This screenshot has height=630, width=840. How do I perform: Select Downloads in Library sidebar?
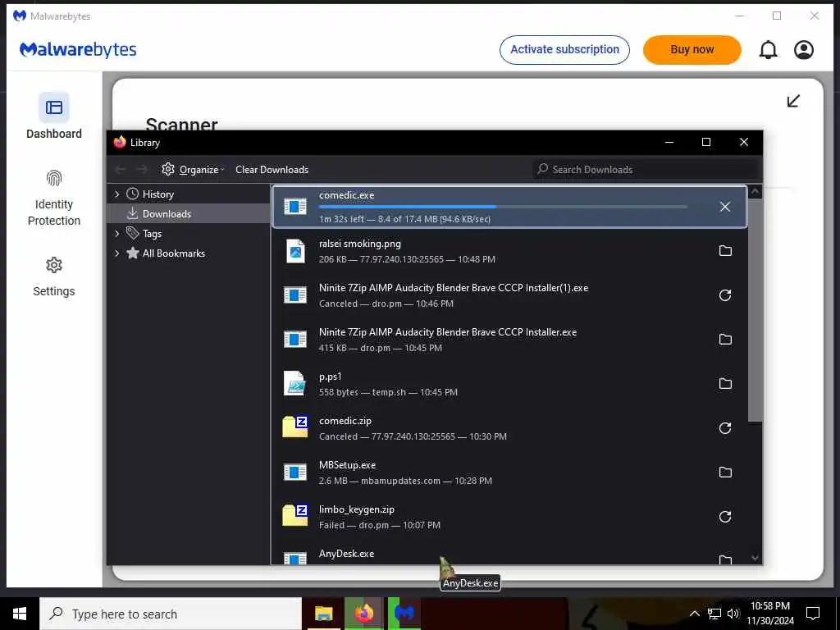(167, 214)
